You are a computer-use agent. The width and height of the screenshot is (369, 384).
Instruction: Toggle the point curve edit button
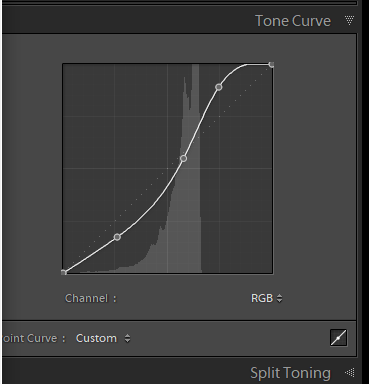[338, 338]
